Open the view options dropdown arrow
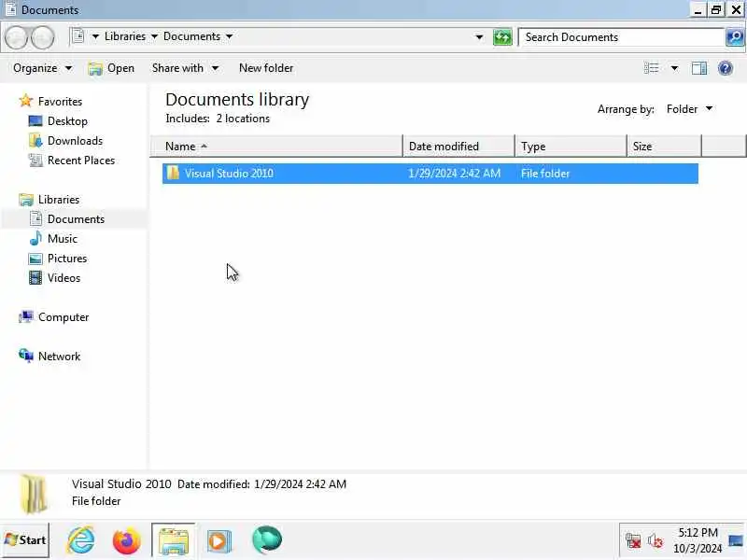The height and width of the screenshot is (560, 747). 674,68
